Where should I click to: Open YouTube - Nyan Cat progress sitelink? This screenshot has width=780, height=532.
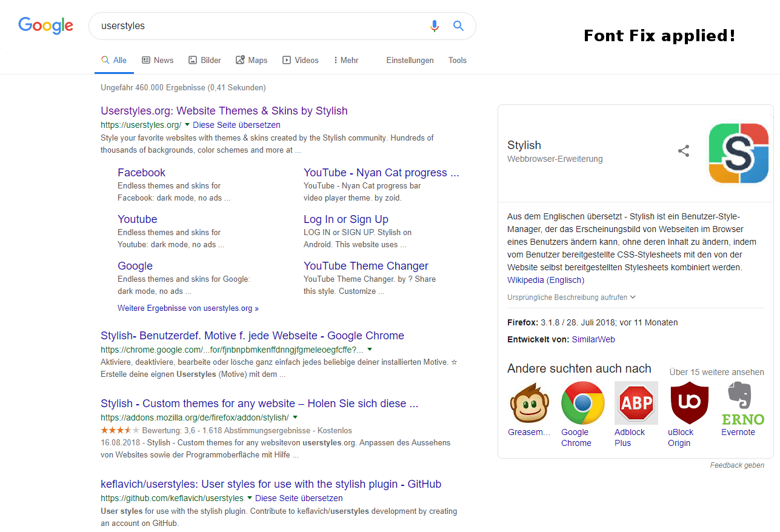(381, 173)
